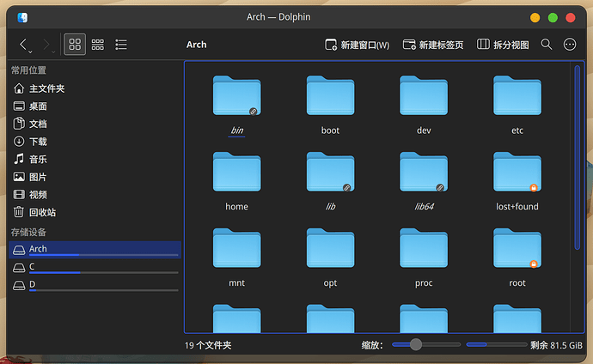Open 文档 documents place
This screenshot has width=593, height=364.
click(95, 124)
